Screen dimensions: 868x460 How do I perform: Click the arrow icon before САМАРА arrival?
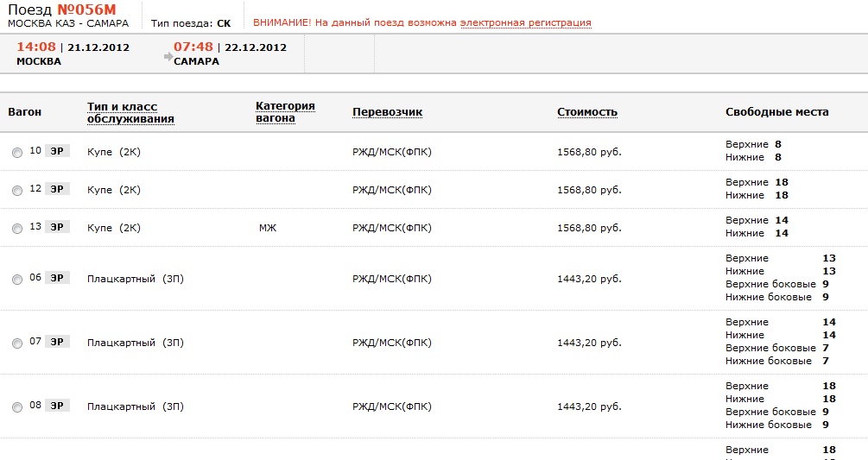tap(168, 56)
